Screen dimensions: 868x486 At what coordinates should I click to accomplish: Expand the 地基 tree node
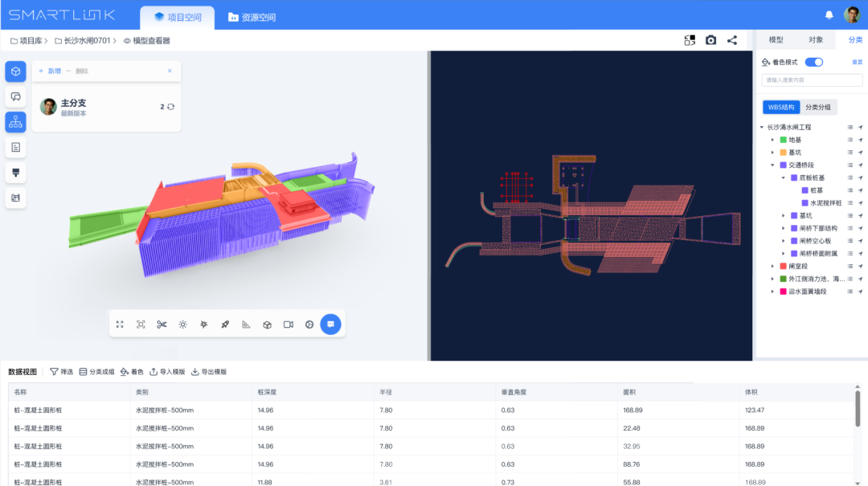[773, 140]
